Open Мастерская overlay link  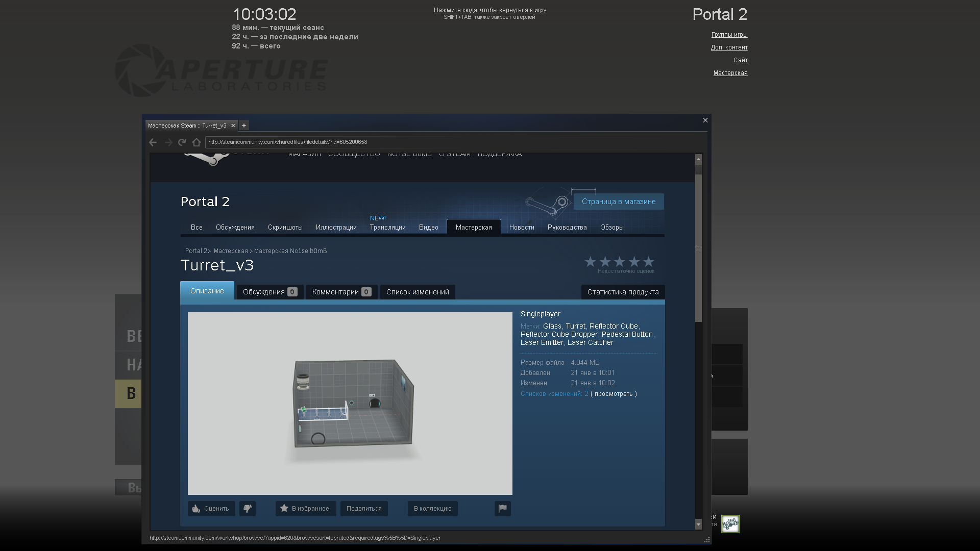[730, 73]
